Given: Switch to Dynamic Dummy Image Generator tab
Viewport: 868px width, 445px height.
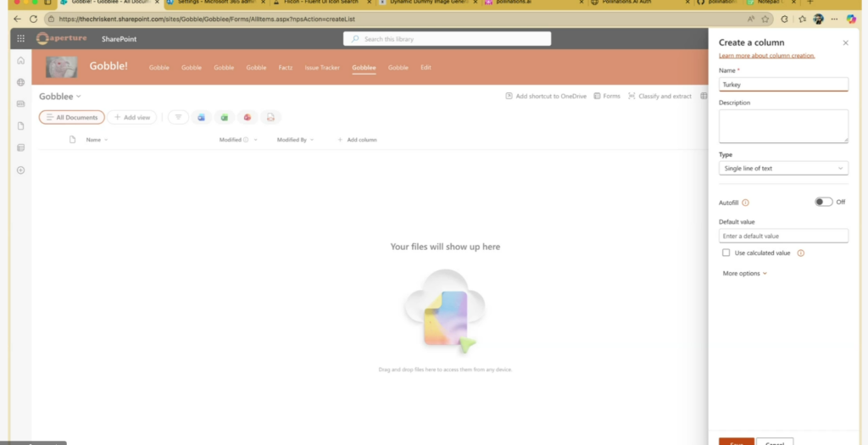Looking at the screenshot, I should 426,3.
